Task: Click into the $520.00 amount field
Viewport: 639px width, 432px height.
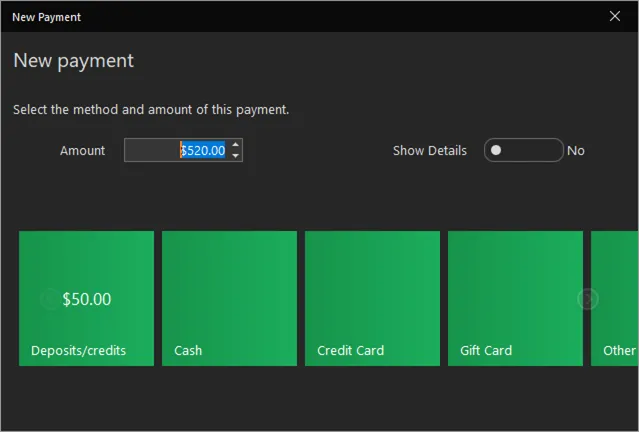Action: click(177, 150)
